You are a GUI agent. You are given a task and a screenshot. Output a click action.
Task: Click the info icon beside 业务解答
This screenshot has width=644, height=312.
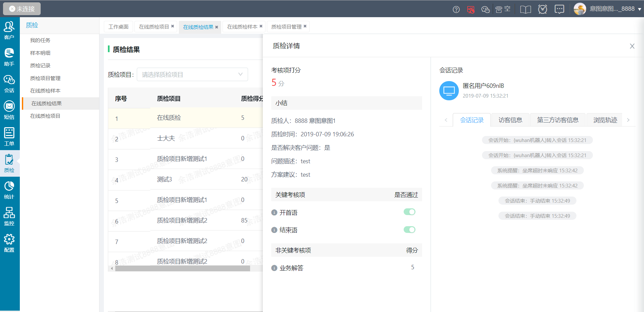click(x=274, y=268)
